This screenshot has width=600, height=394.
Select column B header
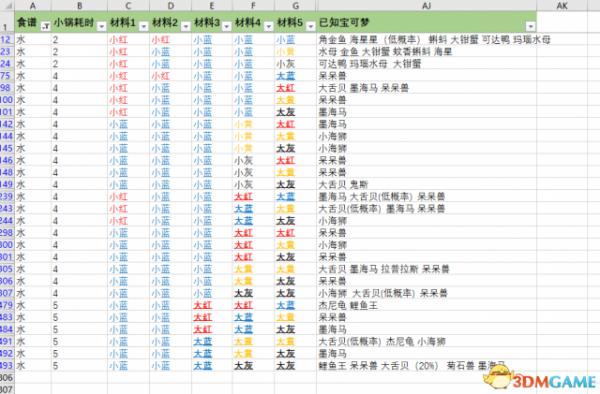pyautogui.click(x=79, y=5)
